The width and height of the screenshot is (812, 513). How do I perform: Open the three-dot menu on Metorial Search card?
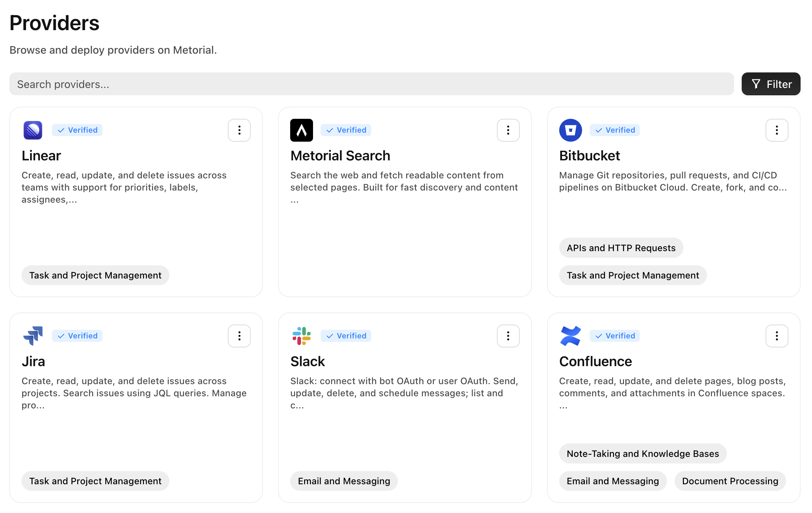tap(508, 130)
